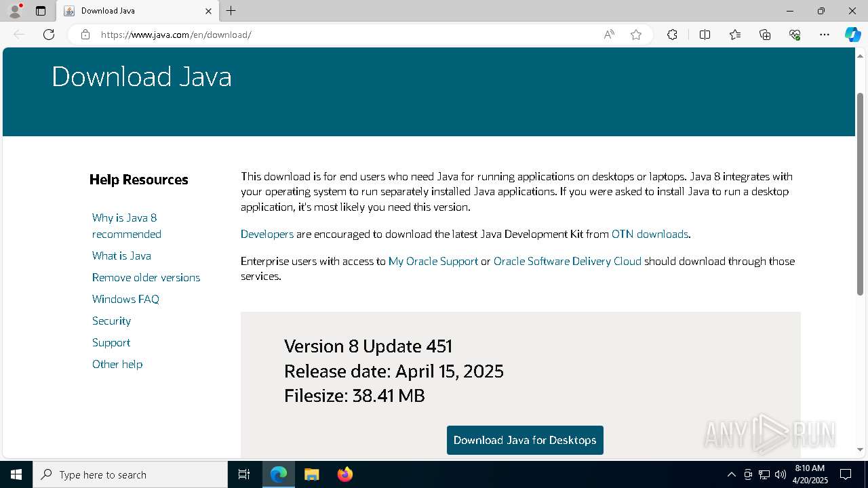Screen dimensions: 868x488
Task: Open the Windows FAQ link
Action: point(125,299)
